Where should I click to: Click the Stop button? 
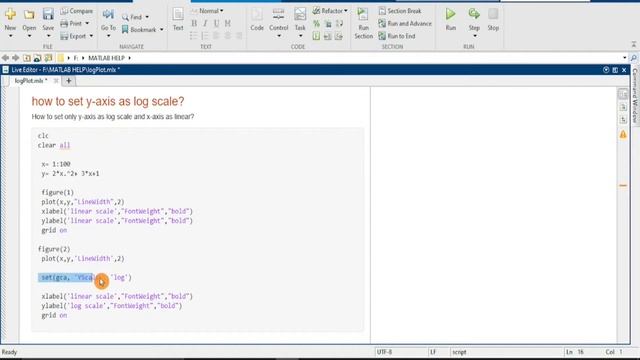493,19
